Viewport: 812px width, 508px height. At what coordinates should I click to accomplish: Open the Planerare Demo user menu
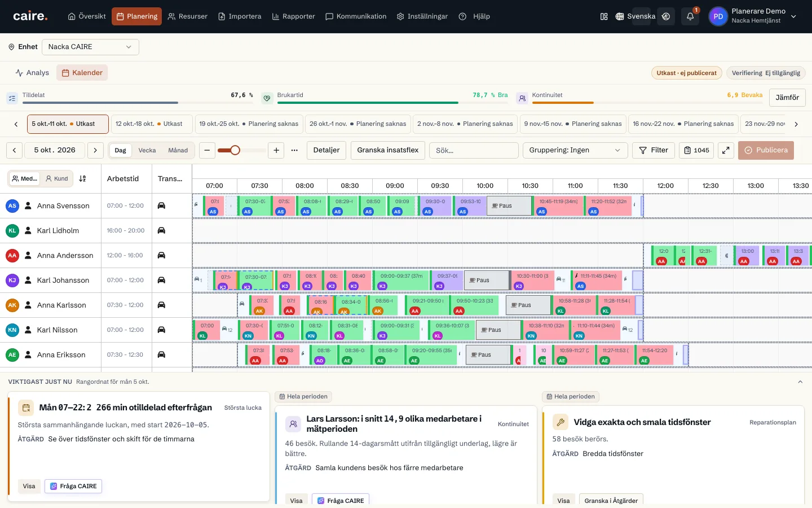tap(753, 16)
